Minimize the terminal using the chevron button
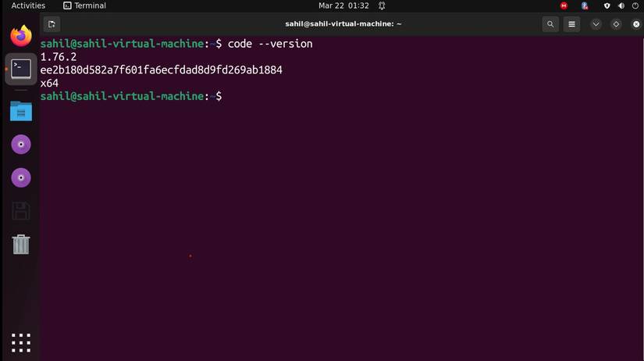644x361 pixels. tap(596, 24)
